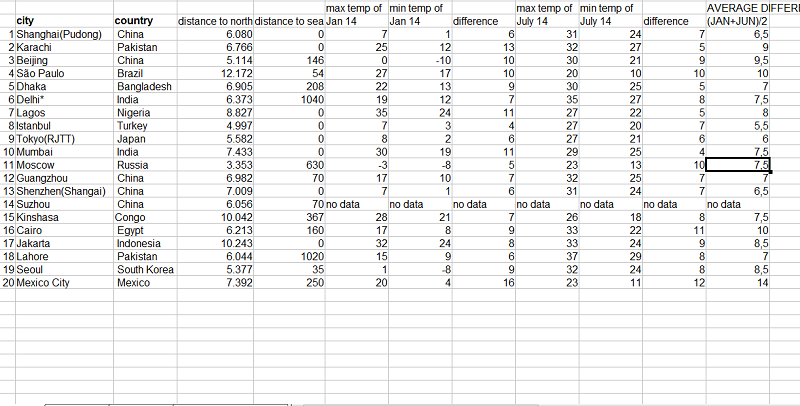Select the 630 distance to sea cell
This screenshot has height=406, width=800.
coord(289,165)
